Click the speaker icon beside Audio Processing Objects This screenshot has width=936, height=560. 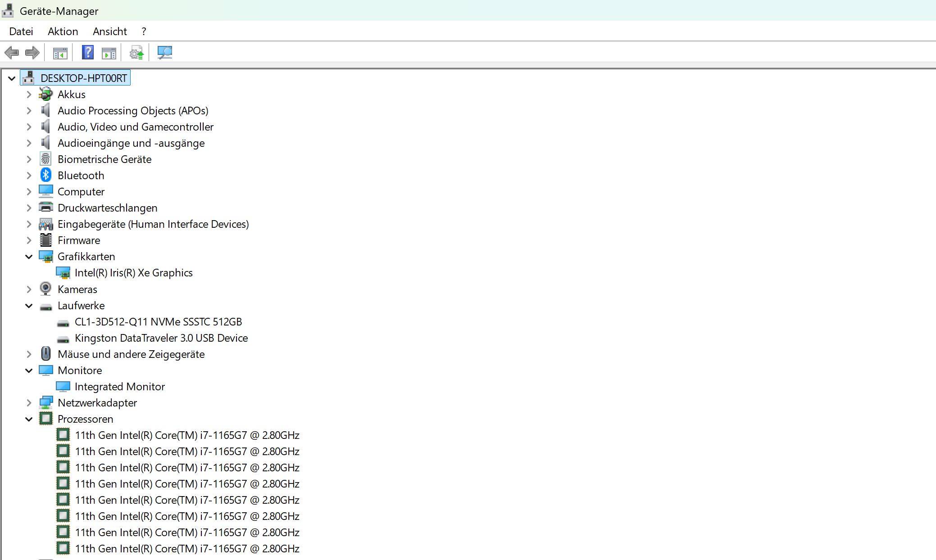pyautogui.click(x=45, y=110)
